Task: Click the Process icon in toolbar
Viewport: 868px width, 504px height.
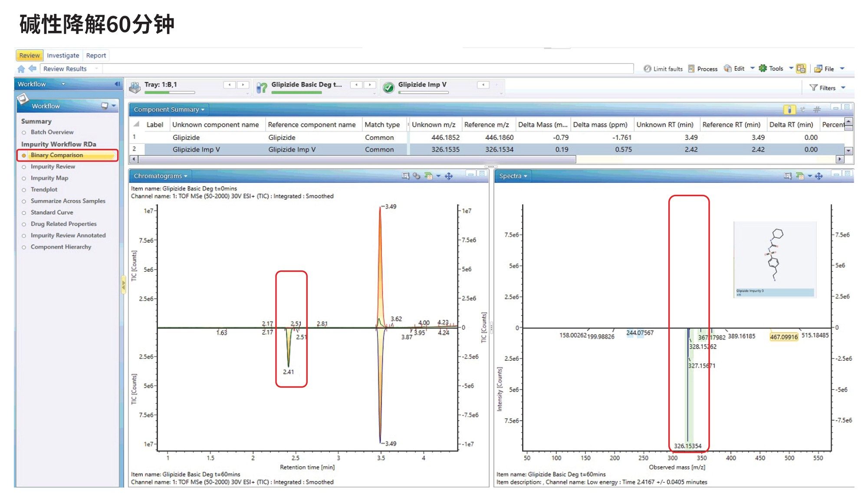Action: pos(707,68)
